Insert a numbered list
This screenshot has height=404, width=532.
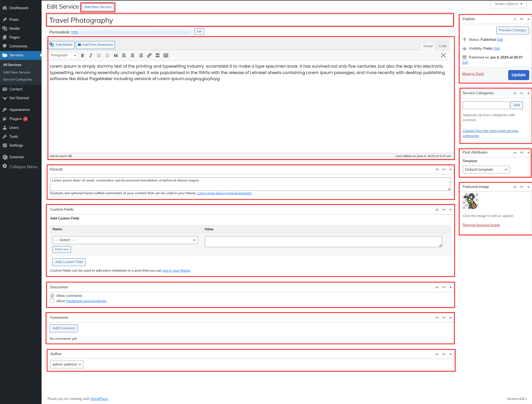[x=108, y=55]
